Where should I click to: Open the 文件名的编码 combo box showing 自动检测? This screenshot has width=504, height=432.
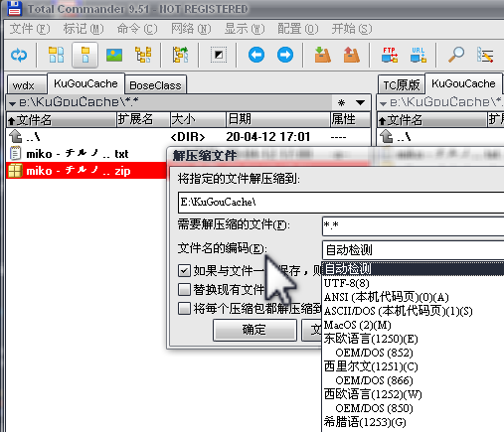[x=414, y=250]
